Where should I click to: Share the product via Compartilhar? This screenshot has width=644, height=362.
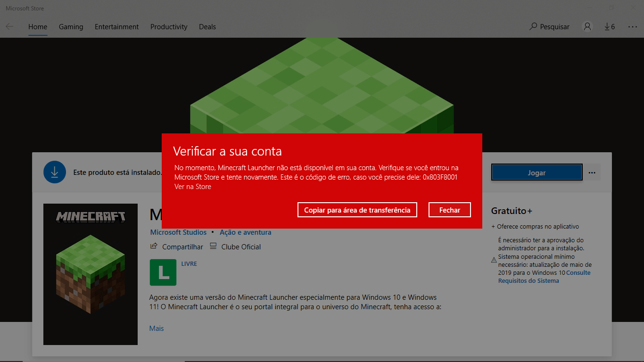(177, 247)
